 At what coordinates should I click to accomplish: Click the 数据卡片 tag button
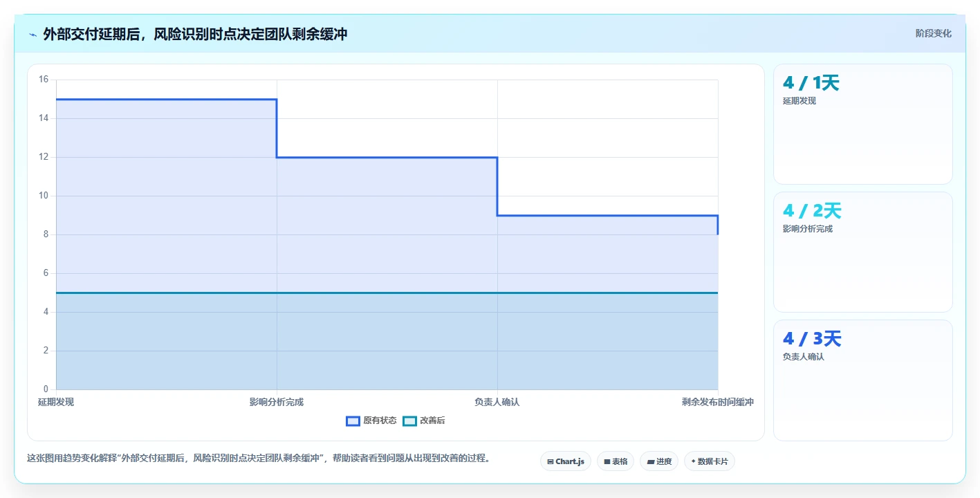tap(710, 461)
